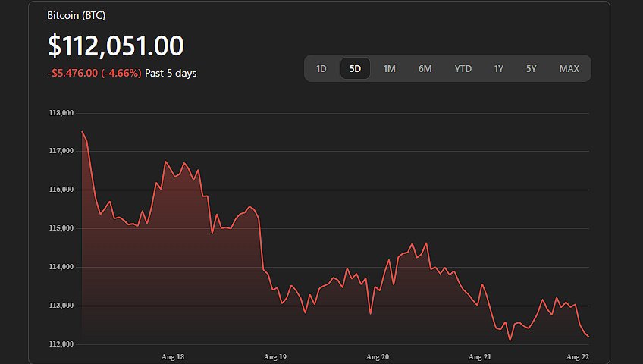Click the Aug 18 date label
Viewport: 643px width, 364px height.
point(173,356)
